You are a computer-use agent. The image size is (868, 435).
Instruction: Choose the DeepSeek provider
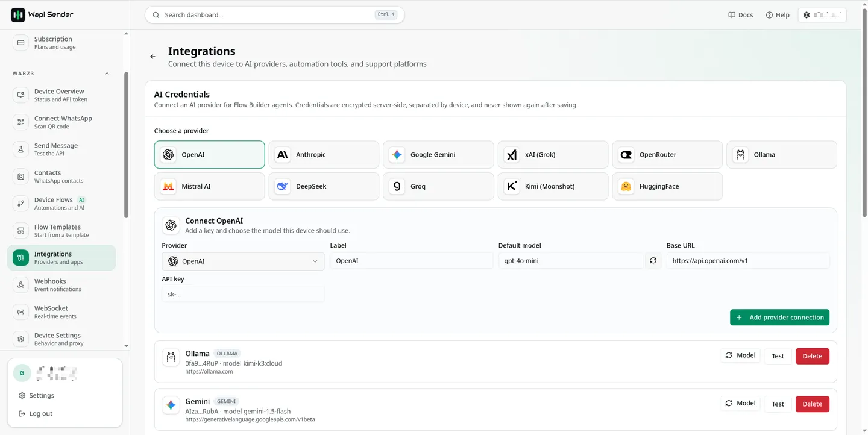pyautogui.click(x=324, y=187)
